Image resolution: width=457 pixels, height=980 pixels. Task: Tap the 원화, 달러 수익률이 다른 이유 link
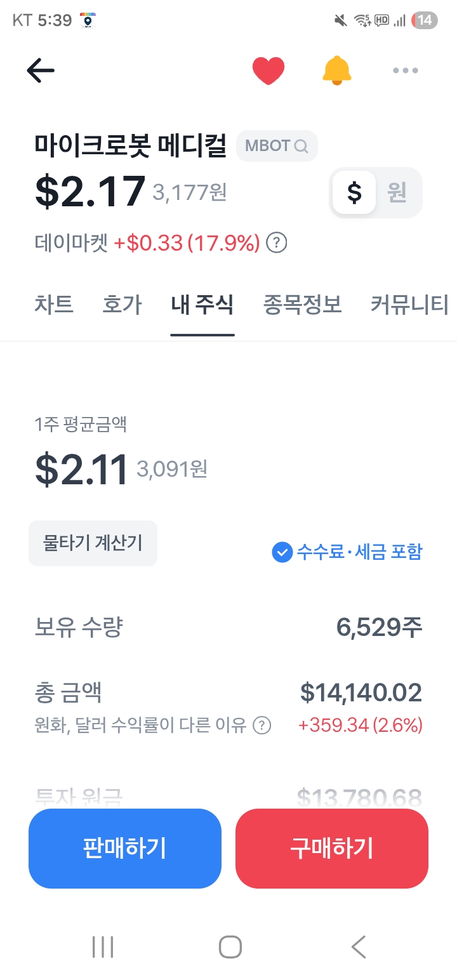point(140,725)
